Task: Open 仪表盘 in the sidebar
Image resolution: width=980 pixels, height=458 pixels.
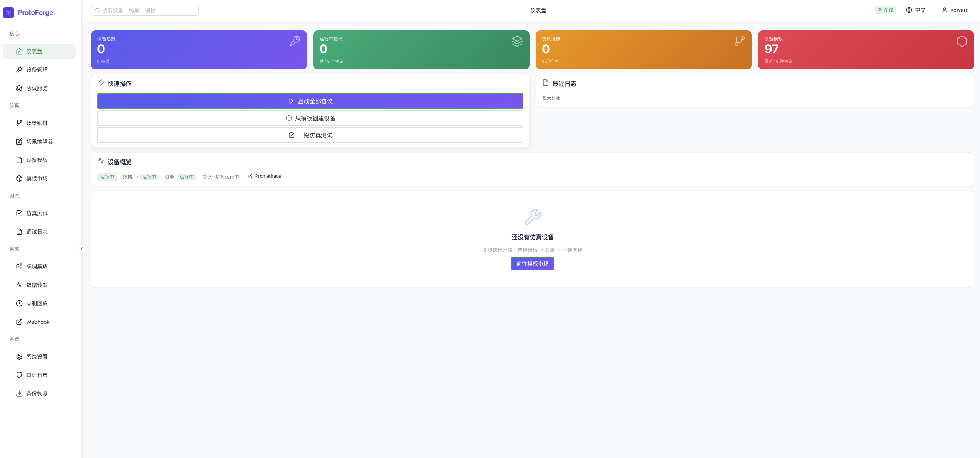Action: tap(39, 51)
